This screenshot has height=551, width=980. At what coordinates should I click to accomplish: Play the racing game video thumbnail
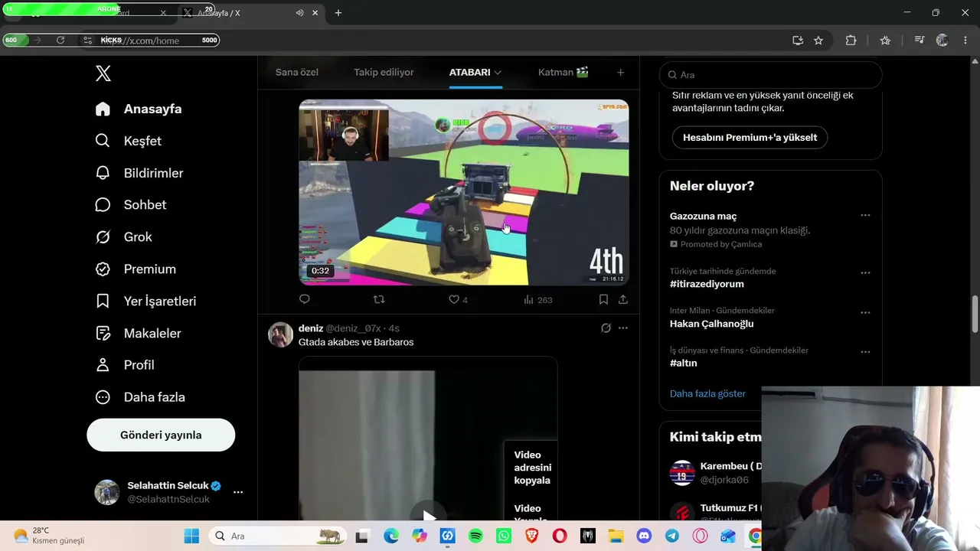coord(464,192)
